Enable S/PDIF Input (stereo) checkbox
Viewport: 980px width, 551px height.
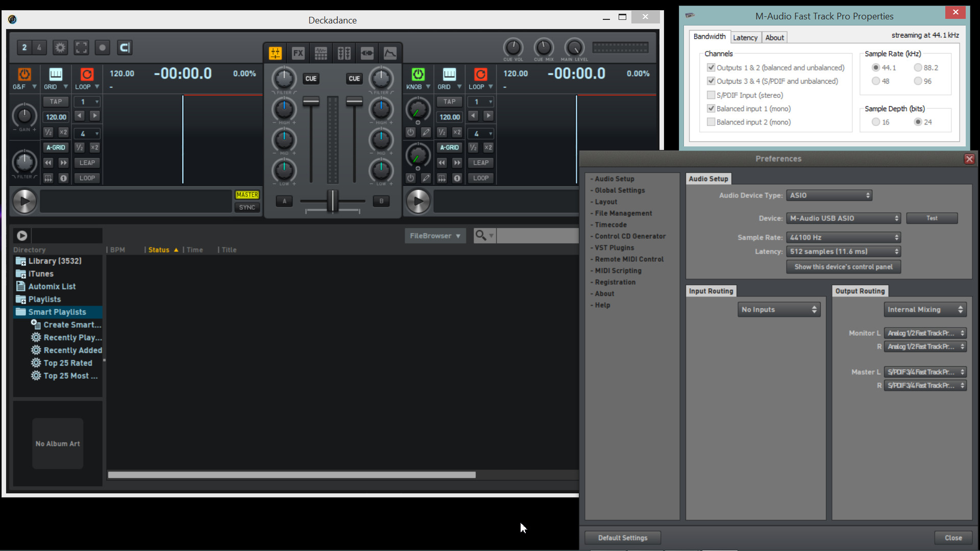[x=710, y=95]
